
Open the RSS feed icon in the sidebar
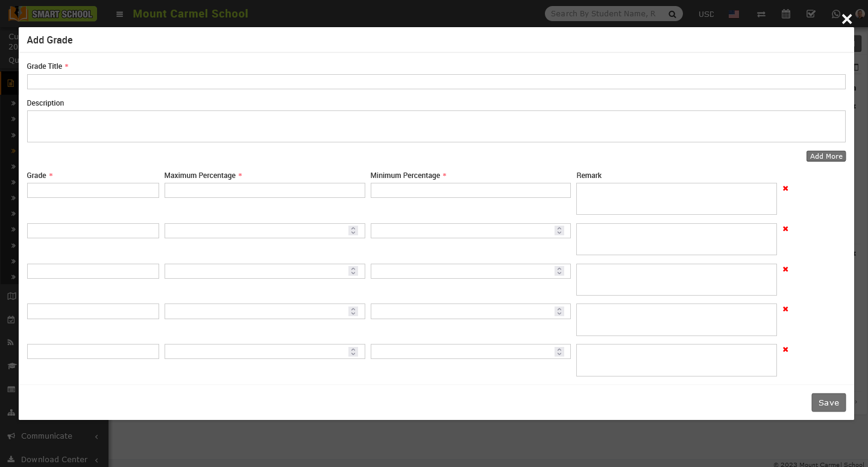(10, 342)
